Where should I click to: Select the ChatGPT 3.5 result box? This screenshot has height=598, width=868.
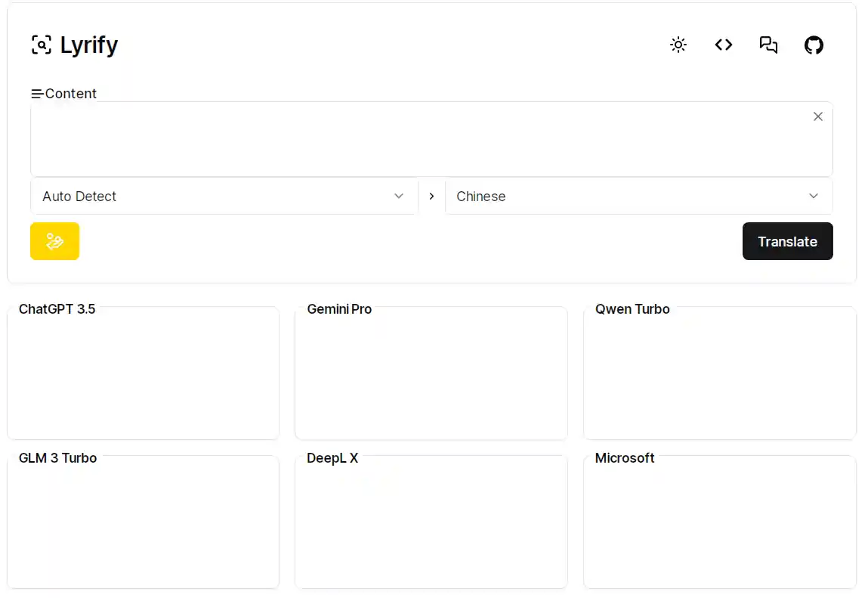[143, 373]
